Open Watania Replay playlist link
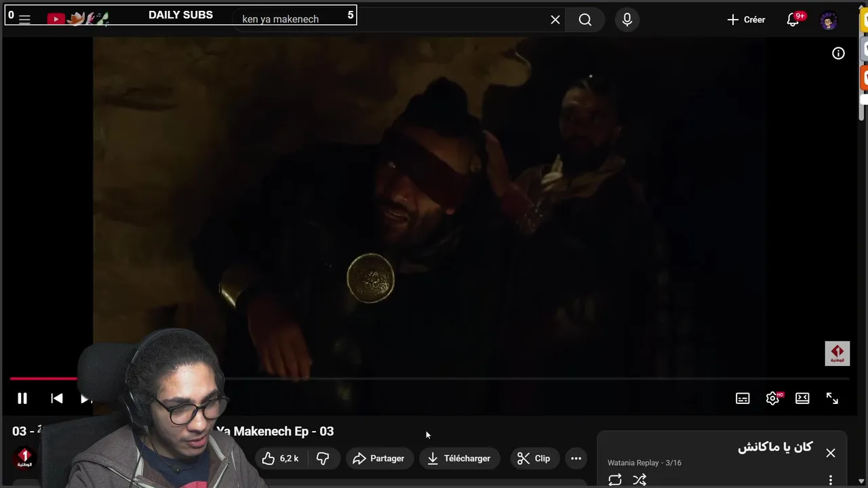868x488 pixels. (634, 463)
